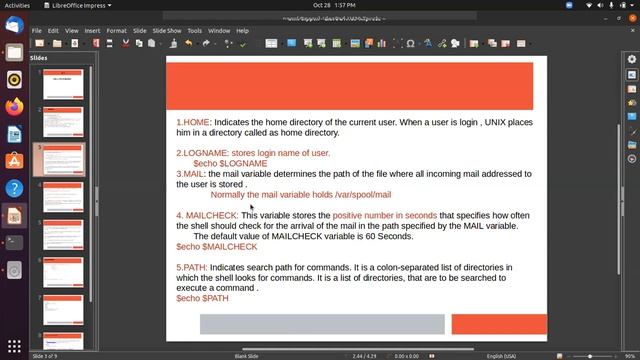Toggle the sidebar Properties deck
The width and height of the screenshot is (640, 360).
[632, 75]
